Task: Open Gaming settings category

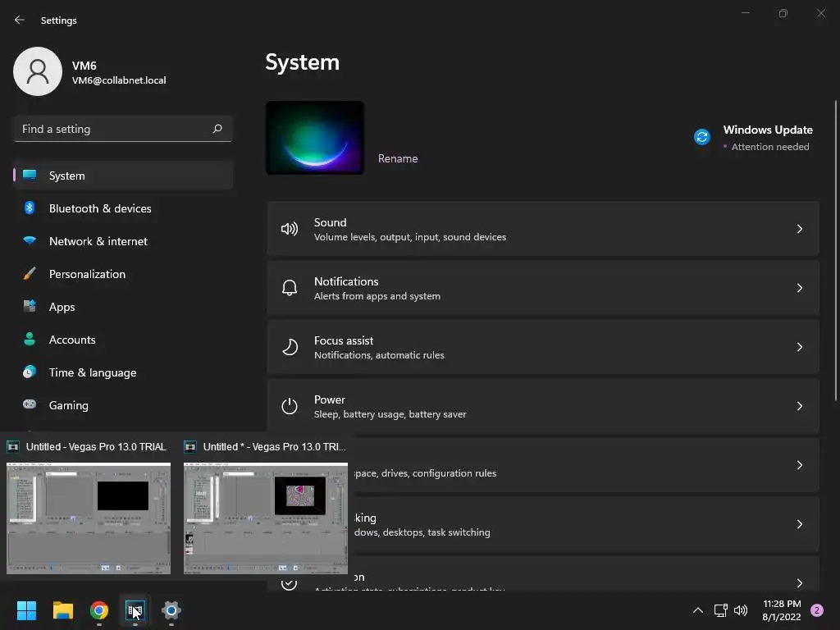Action: click(x=123, y=405)
